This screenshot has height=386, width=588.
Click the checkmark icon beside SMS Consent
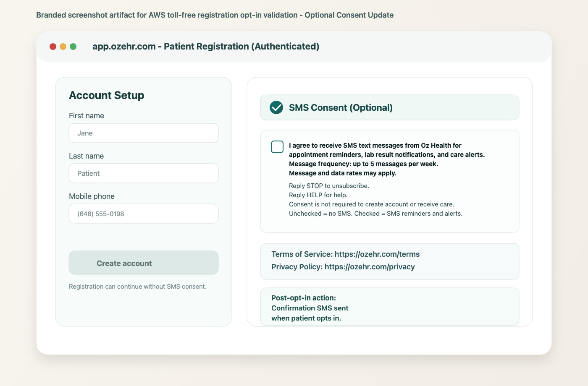276,107
